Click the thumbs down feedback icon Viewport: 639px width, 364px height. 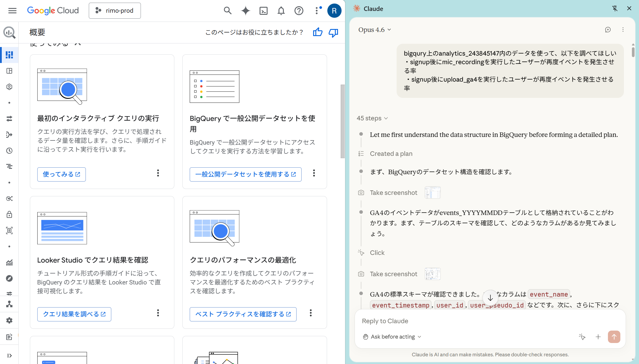pyautogui.click(x=333, y=32)
